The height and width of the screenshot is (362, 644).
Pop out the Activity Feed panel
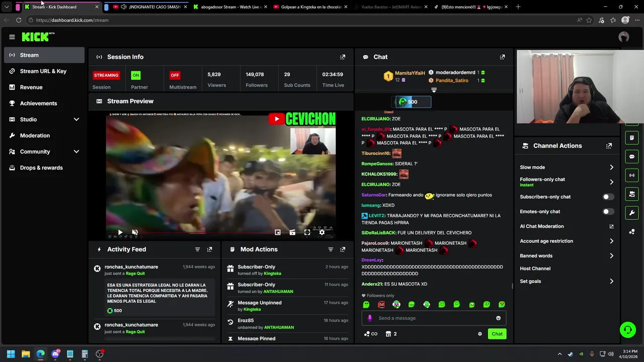click(209, 249)
